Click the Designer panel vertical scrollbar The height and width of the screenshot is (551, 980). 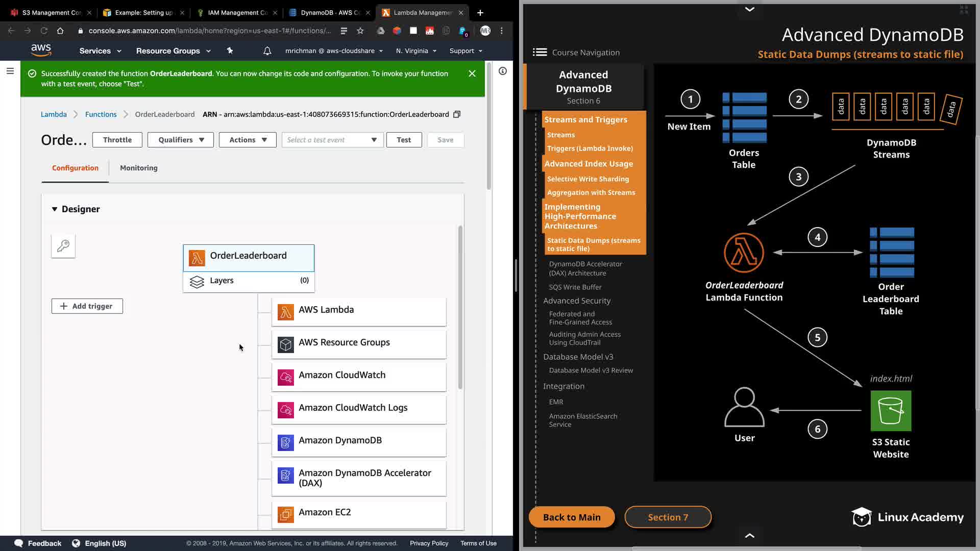tap(460, 306)
